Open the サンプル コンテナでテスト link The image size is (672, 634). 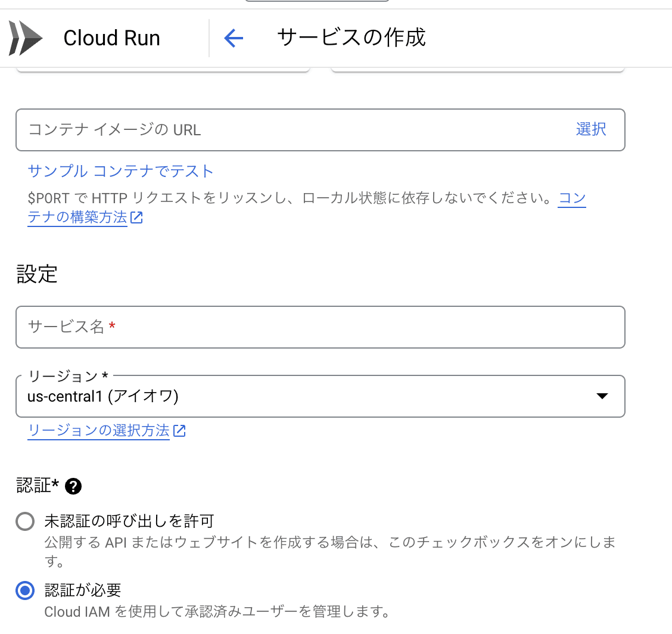(120, 172)
